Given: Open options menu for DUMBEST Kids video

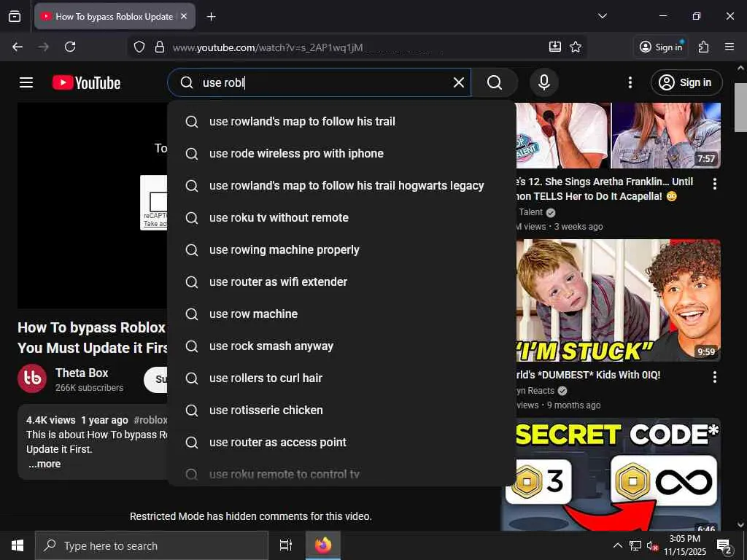Looking at the screenshot, I should tap(714, 378).
